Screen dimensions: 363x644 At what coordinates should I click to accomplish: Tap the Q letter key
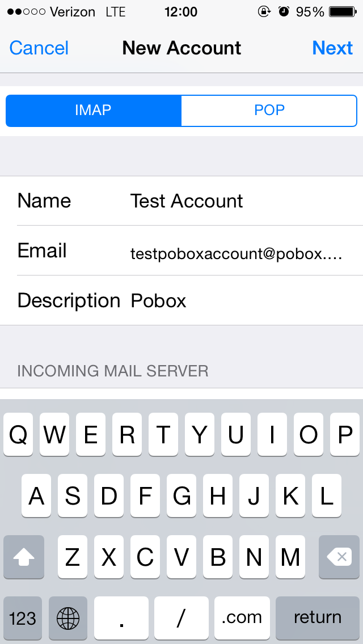(18, 435)
